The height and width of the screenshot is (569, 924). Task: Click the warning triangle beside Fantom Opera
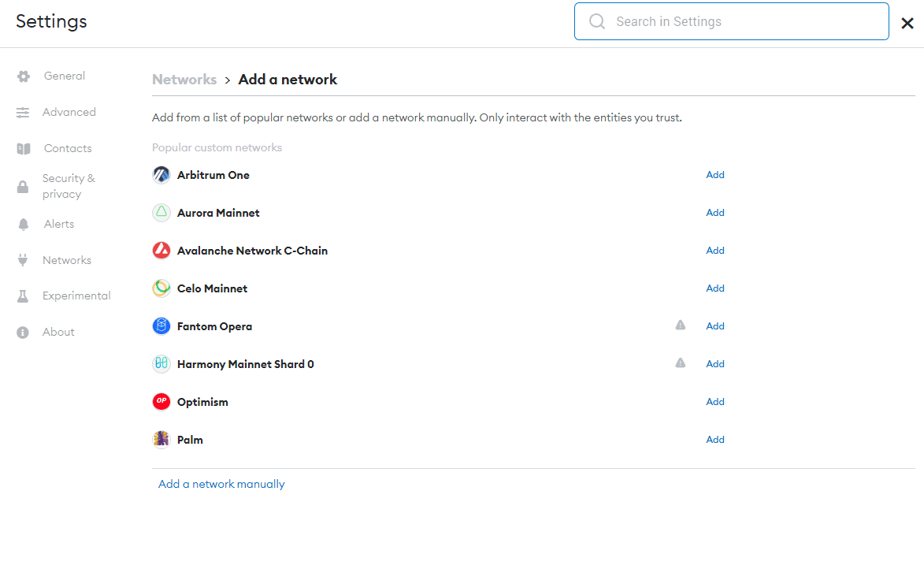[x=681, y=325]
